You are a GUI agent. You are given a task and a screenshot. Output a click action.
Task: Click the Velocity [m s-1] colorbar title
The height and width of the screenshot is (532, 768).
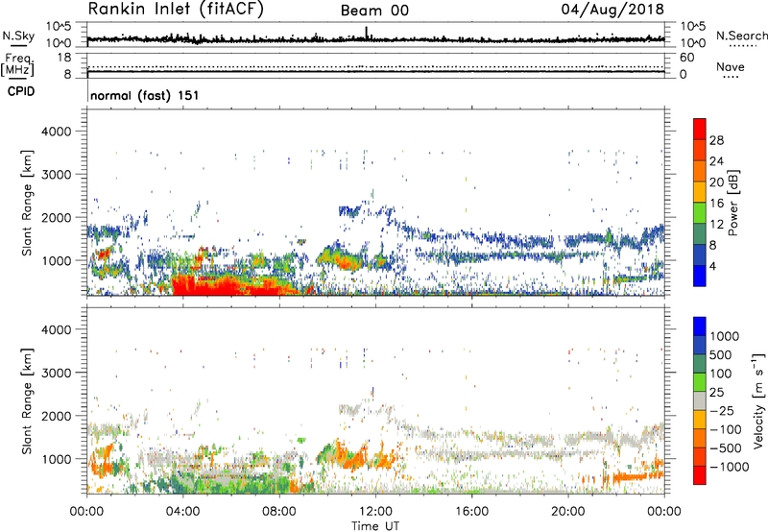coord(758,400)
